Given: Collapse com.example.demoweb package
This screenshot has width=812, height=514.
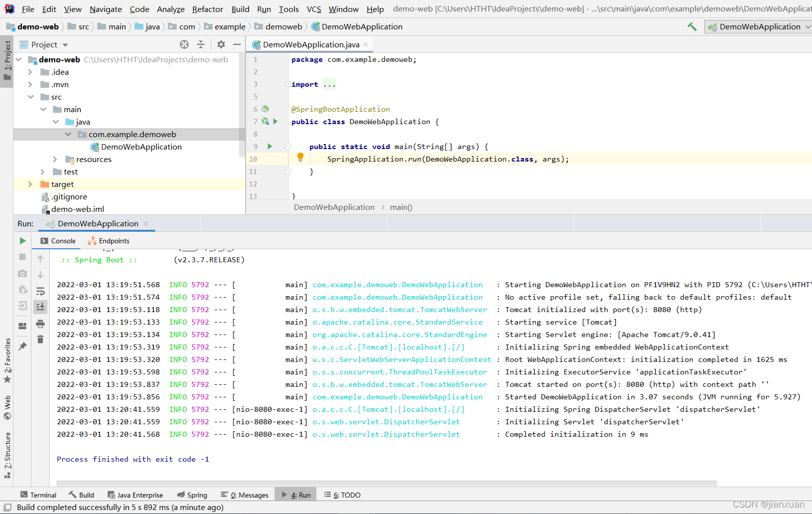Looking at the screenshot, I should click(x=68, y=135).
